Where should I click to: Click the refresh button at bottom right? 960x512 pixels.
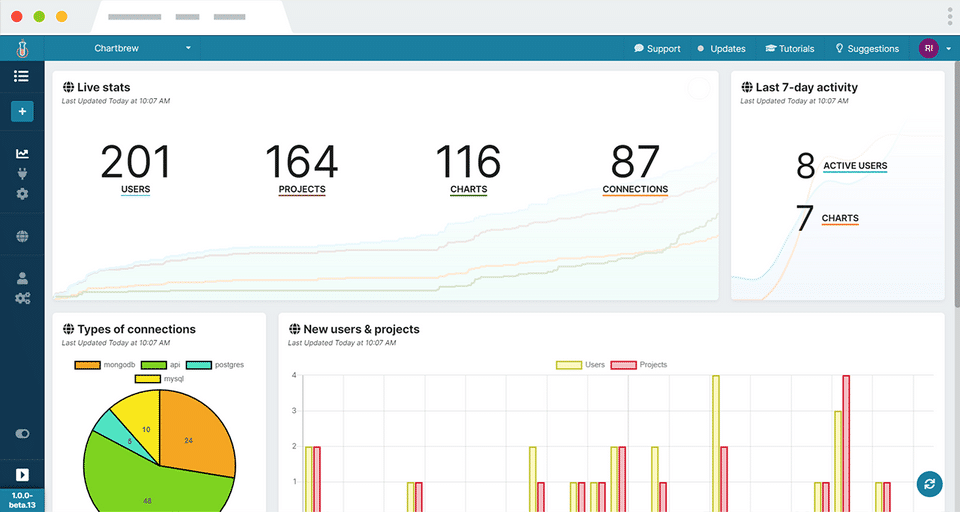coord(929,484)
